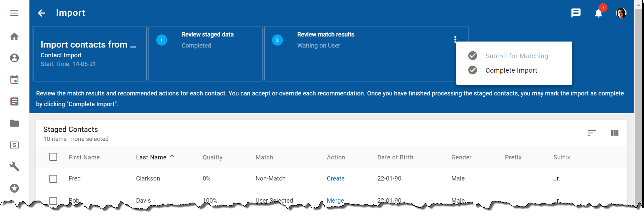Open the wrench tools icon in sidebar

coord(14,166)
